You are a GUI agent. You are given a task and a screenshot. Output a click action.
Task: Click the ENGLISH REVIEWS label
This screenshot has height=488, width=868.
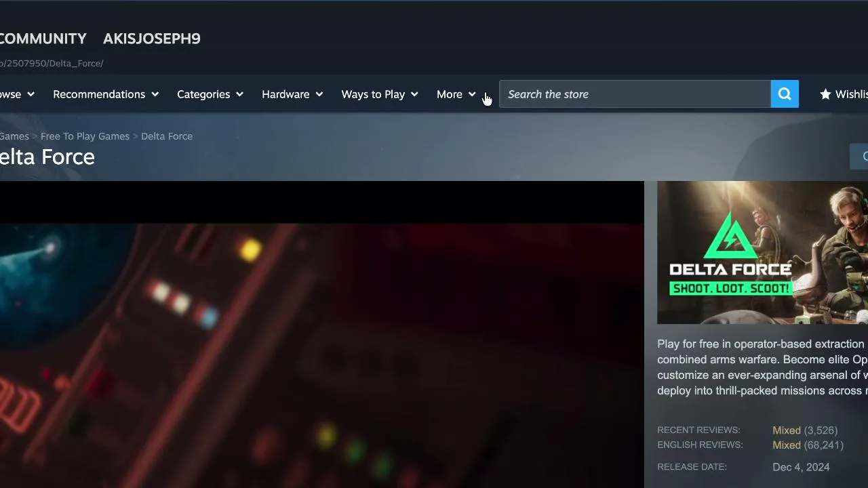[x=700, y=445]
